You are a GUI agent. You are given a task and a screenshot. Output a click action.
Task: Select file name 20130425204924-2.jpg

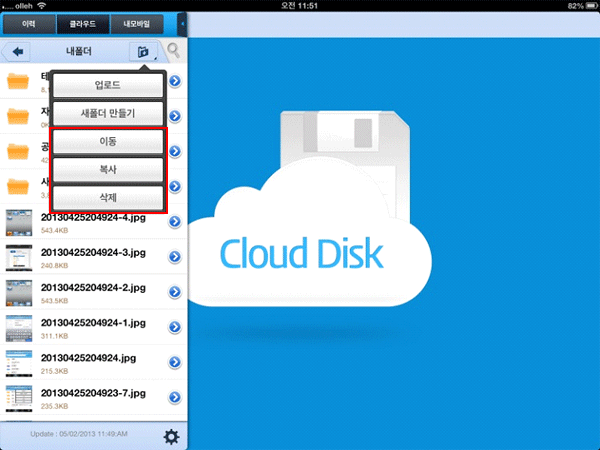pos(93,288)
